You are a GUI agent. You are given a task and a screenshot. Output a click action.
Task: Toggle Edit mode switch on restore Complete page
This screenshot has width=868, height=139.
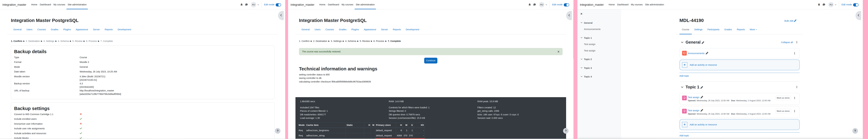566,5
